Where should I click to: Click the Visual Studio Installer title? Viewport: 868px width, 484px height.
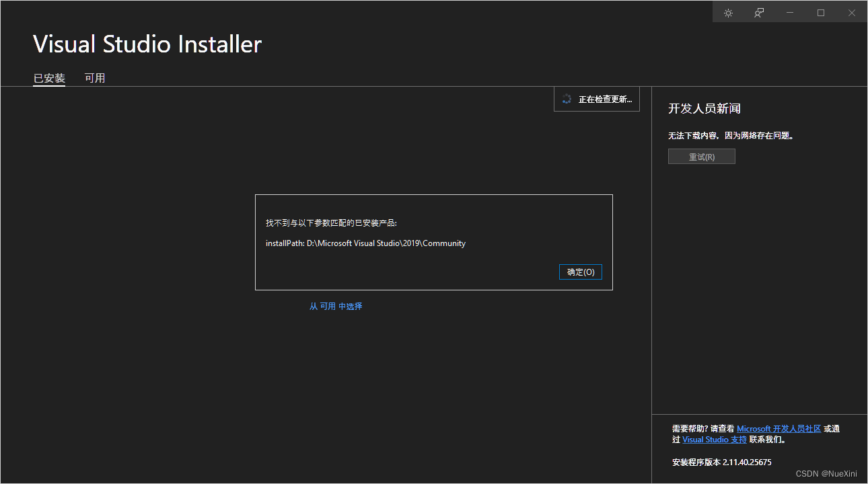(147, 44)
